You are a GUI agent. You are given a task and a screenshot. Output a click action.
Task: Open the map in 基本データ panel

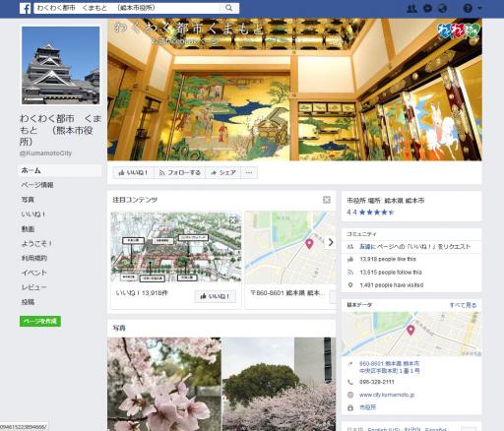411,334
